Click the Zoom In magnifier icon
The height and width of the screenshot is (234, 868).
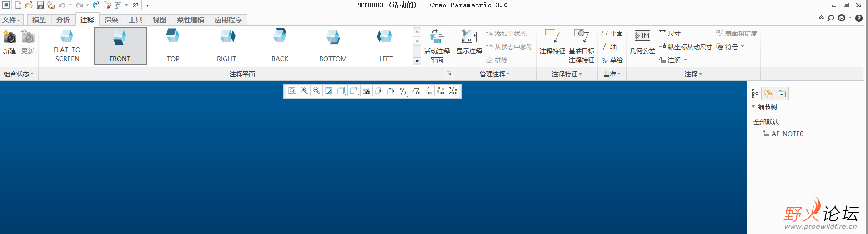(304, 91)
